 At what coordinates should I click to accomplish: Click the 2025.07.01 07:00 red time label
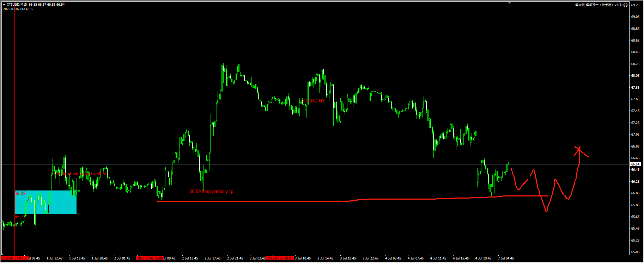tap(14, 258)
